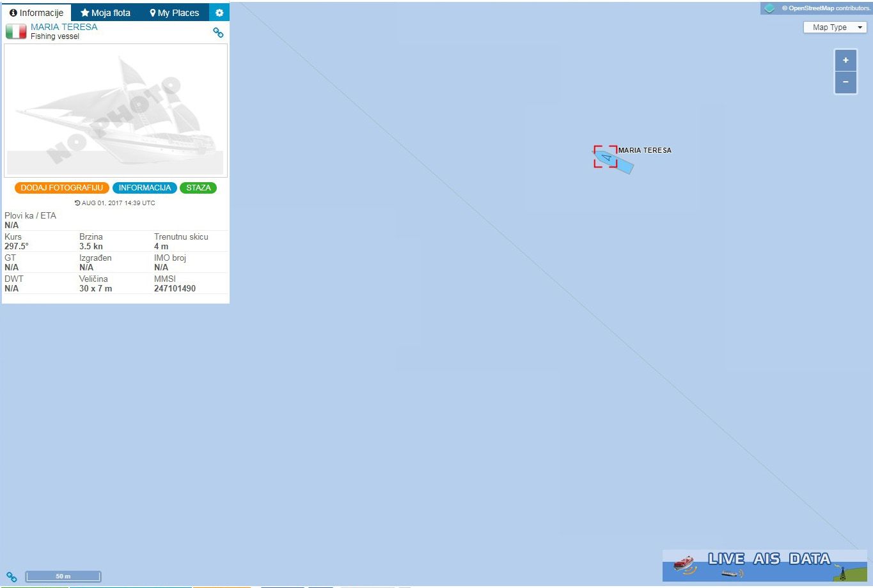Open the My Places tab

(x=175, y=13)
